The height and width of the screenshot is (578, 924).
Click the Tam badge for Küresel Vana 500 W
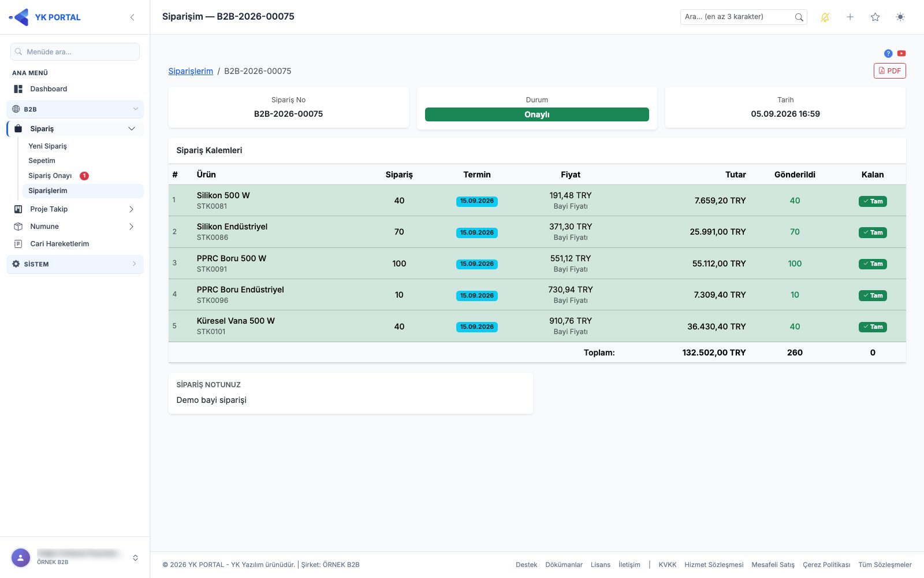[x=873, y=327]
